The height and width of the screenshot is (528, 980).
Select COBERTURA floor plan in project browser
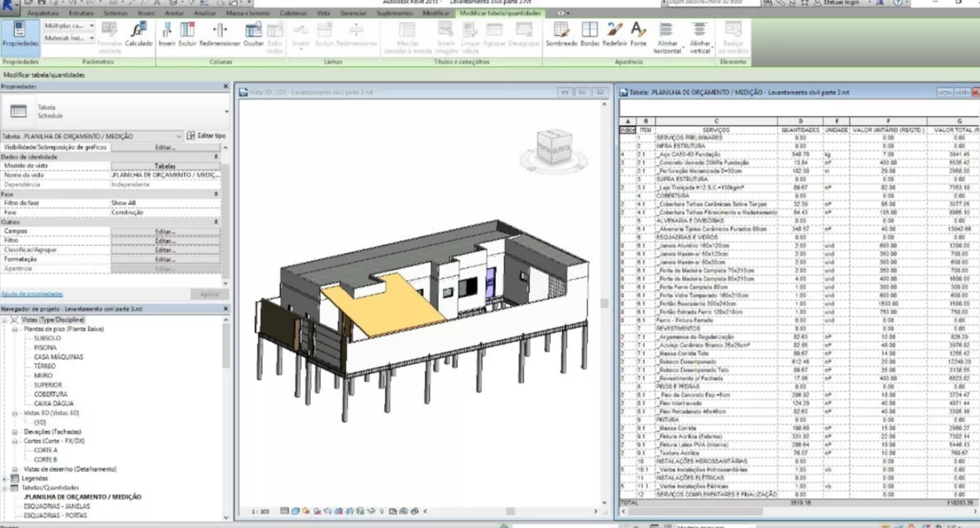pyautogui.click(x=50, y=394)
